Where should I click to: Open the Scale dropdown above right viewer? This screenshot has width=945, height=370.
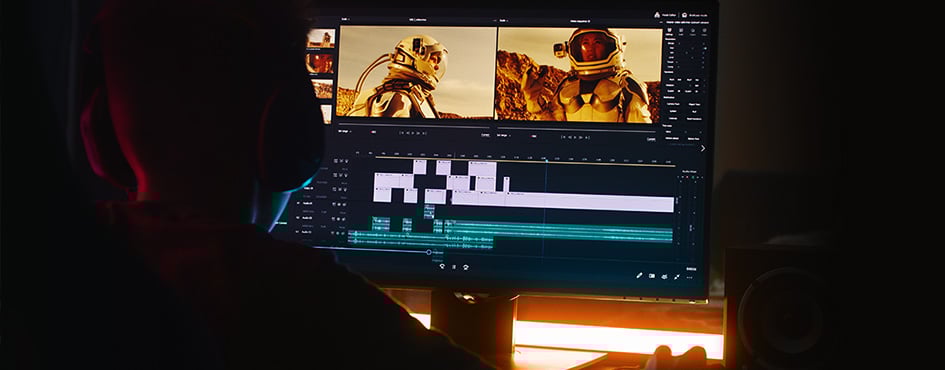(503, 20)
